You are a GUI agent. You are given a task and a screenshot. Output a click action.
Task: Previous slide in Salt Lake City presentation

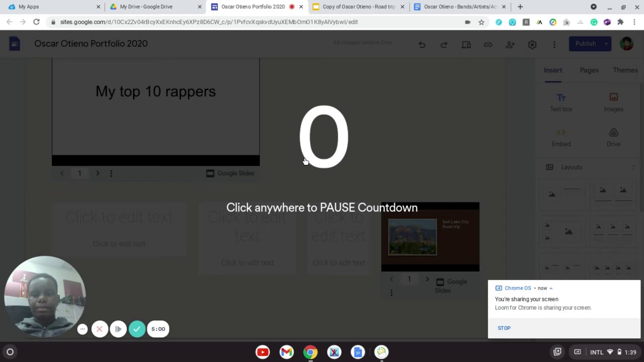(x=391, y=279)
